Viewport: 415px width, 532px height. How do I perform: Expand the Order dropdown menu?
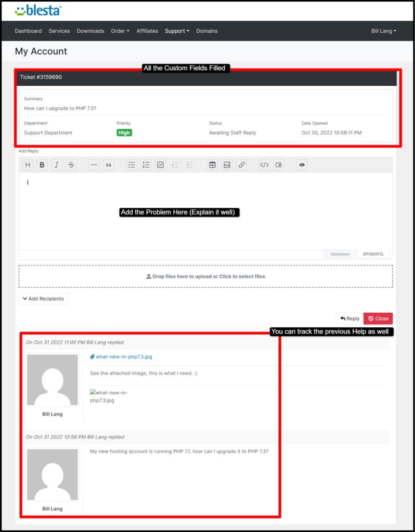click(x=120, y=31)
